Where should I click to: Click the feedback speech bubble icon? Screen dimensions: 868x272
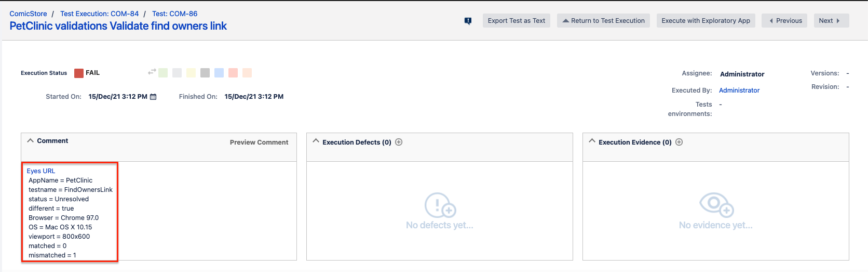468,21
